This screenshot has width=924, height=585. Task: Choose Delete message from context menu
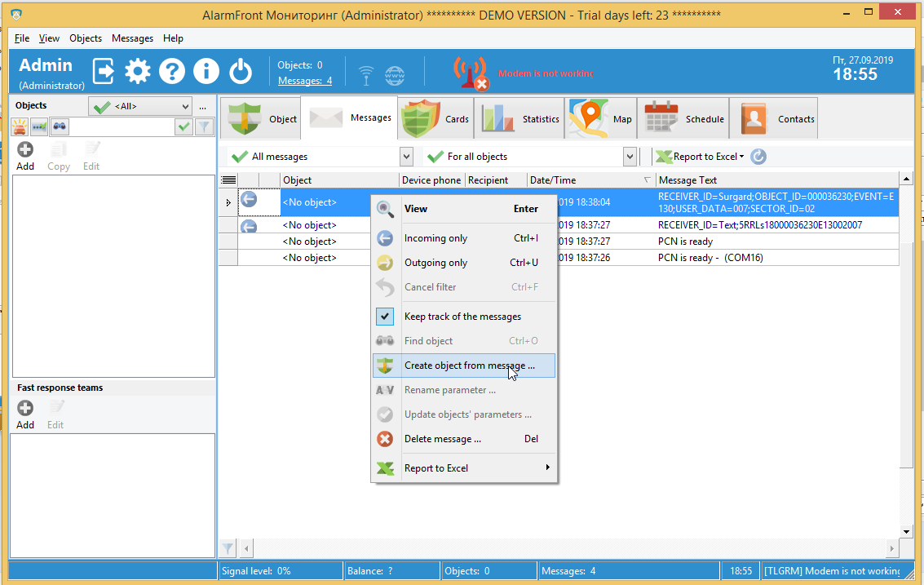(464, 438)
